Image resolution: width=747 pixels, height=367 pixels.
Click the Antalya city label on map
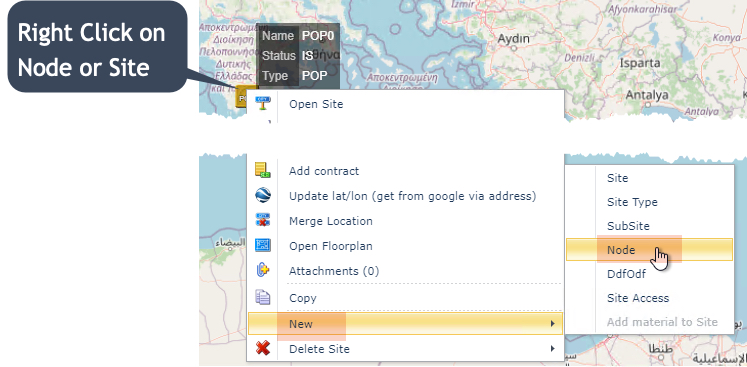646,95
